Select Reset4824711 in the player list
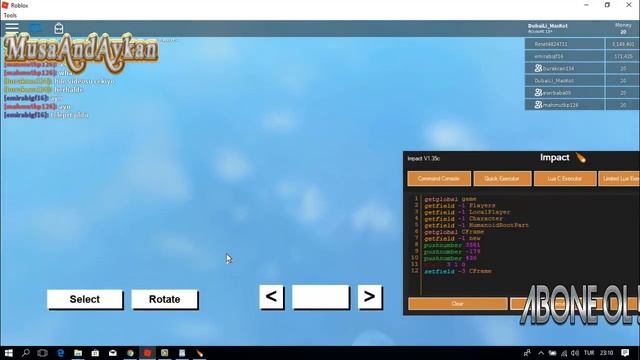 (564, 44)
